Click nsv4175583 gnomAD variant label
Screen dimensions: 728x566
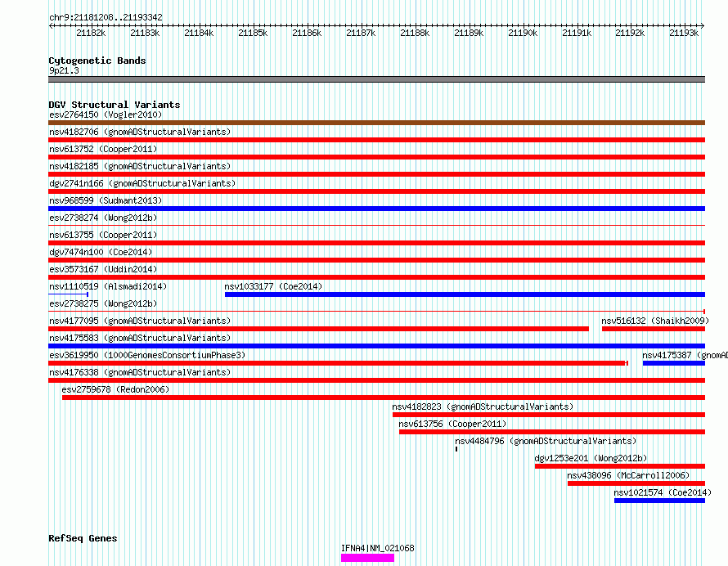(140, 338)
